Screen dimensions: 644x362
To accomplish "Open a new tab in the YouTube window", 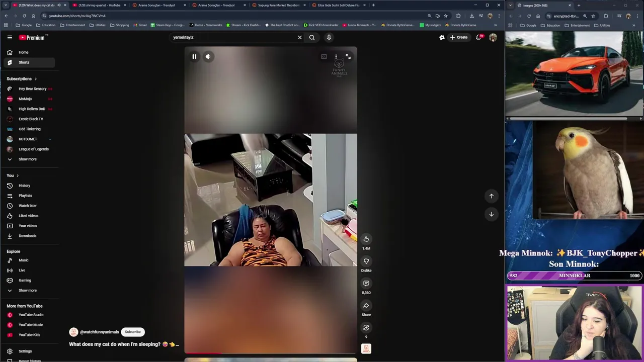I will tap(373, 5).
